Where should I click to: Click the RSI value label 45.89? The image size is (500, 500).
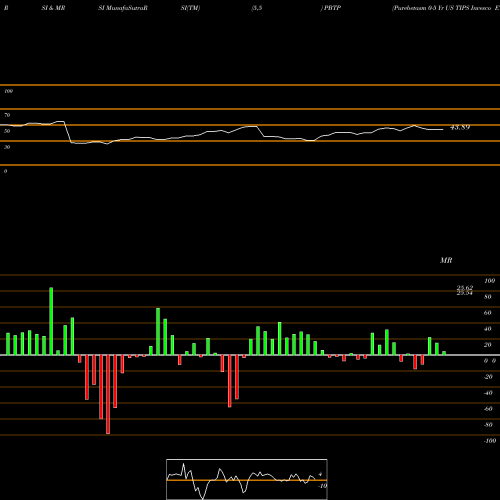(x=460, y=127)
